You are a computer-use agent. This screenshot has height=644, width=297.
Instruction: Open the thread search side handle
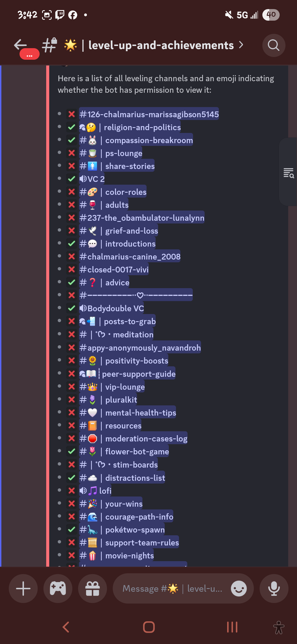coord(288,173)
